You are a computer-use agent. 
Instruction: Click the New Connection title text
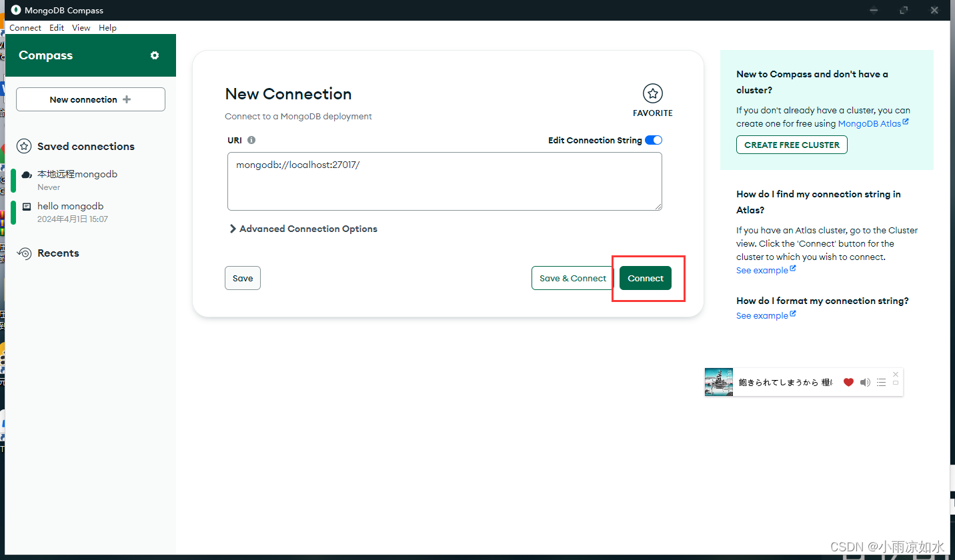pyautogui.click(x=288, y=94)
